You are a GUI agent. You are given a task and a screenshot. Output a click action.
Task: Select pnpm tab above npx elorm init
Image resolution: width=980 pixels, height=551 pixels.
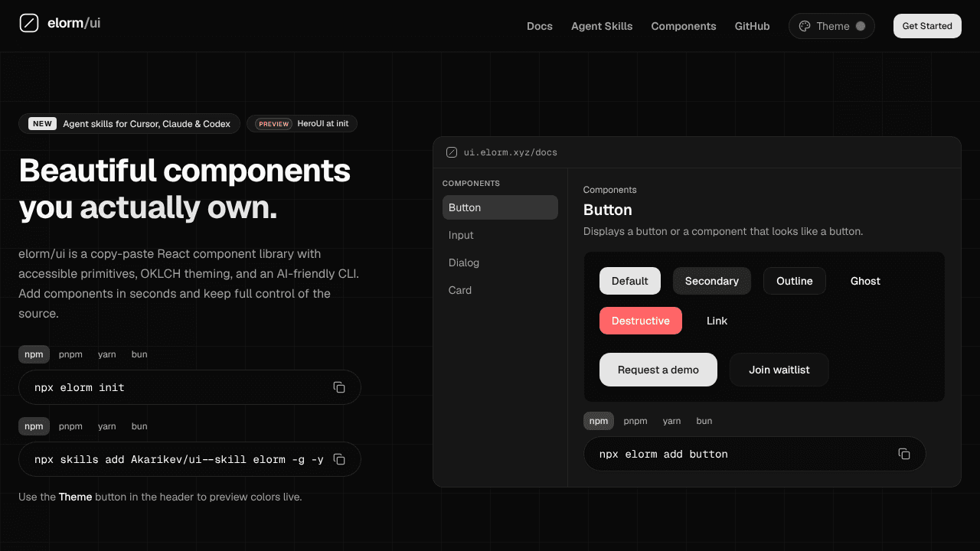tap(70, 354)
